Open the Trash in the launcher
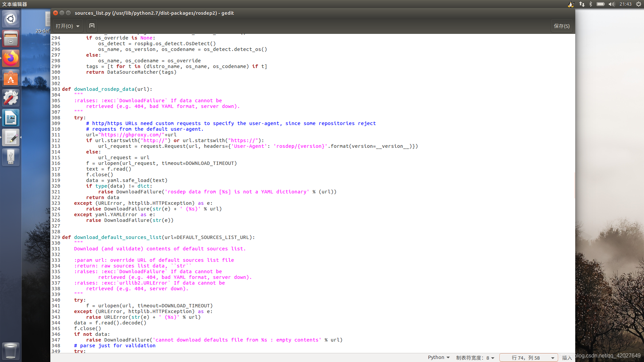 (x=11, y=351)
